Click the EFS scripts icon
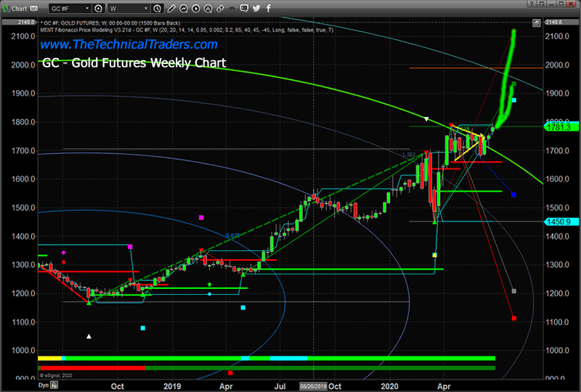 coord(232,8)
